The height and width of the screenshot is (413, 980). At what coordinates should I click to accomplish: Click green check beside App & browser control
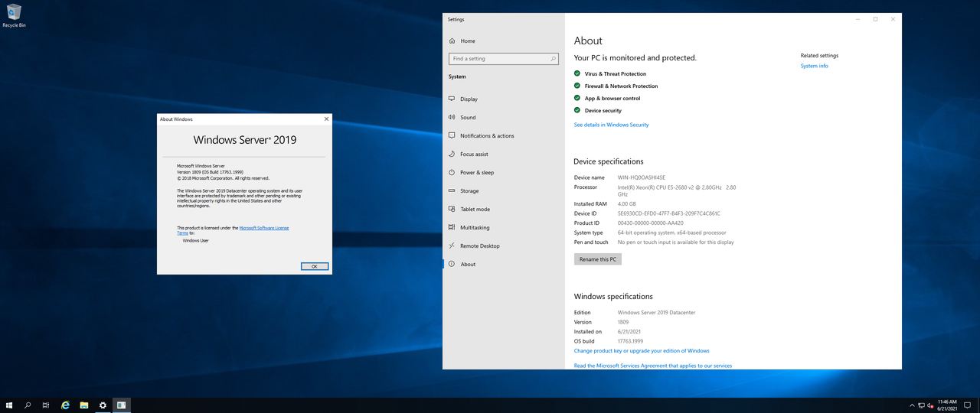pos(577,98)
